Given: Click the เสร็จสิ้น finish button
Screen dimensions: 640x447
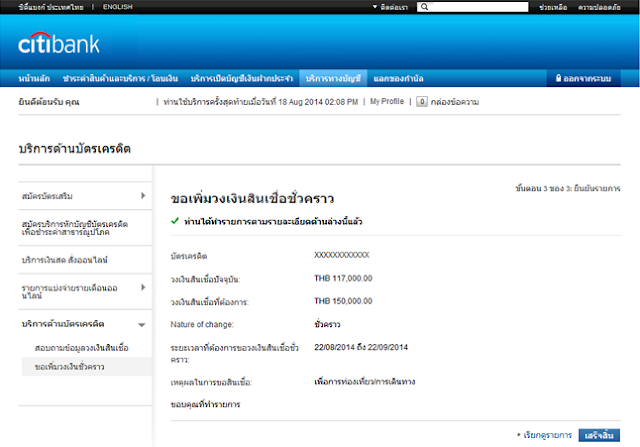Looking at the screenshot, I should tap(599, 435).
